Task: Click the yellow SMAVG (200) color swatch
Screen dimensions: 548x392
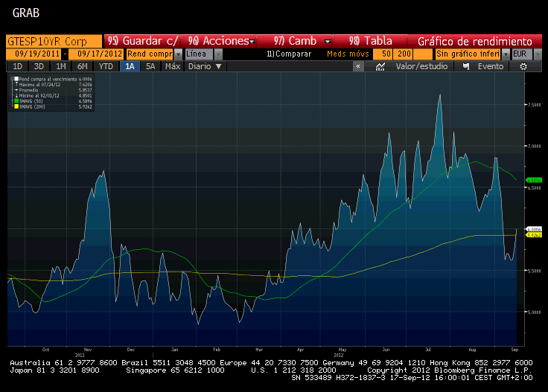Action: pyautogui.click(x=16, y=106)
